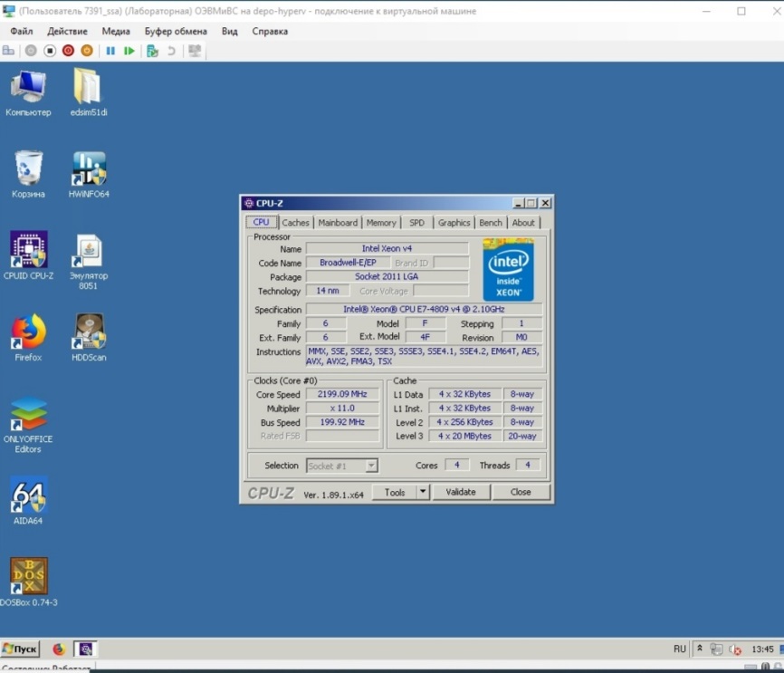Expand the Tools dropdown arrow
This screenshot has width=784, height=673.
[423, 493]
